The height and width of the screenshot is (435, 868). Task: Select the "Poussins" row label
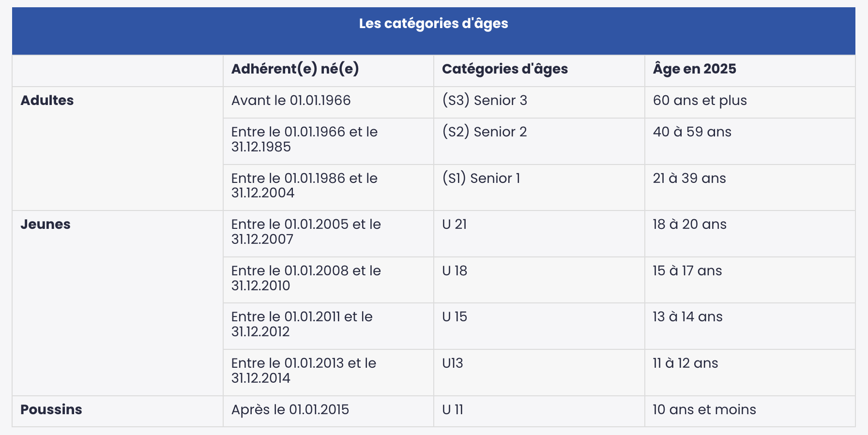pyautogui.click(x=51, y=410)
